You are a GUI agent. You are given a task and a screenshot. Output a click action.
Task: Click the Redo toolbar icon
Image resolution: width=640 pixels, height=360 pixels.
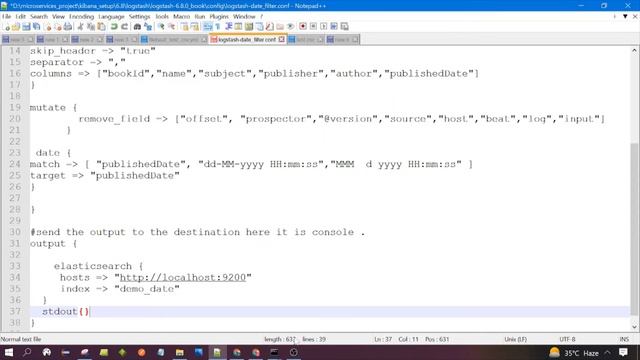124,27
